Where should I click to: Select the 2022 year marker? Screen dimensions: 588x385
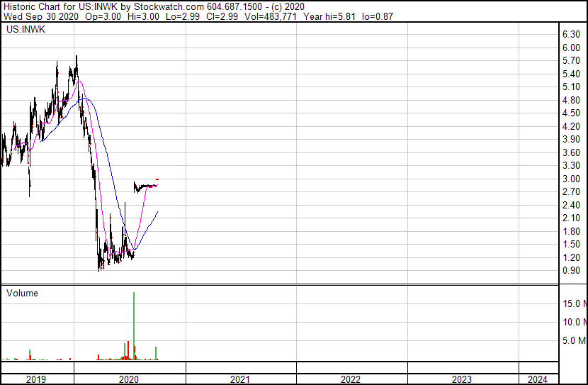[x=351, y=379]
